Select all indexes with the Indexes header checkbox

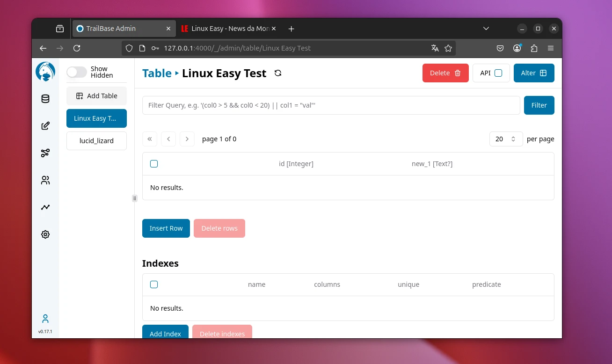[154, 284]
